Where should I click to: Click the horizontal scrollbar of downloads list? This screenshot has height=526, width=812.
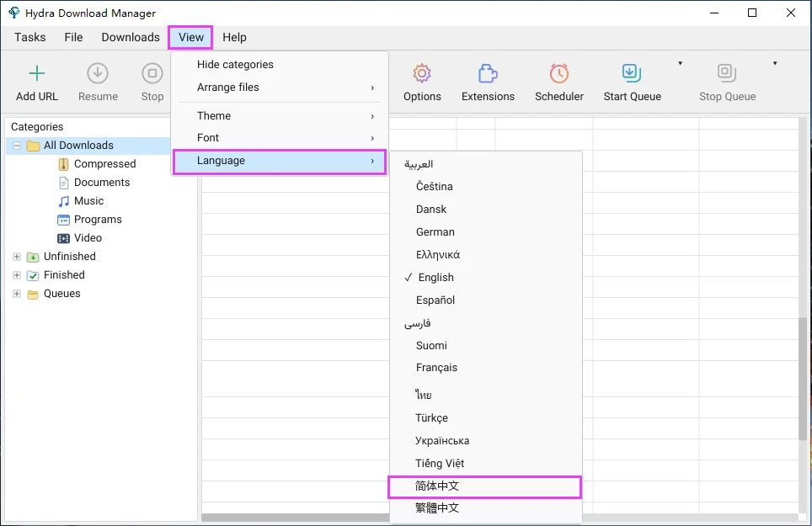pos(295,518)
